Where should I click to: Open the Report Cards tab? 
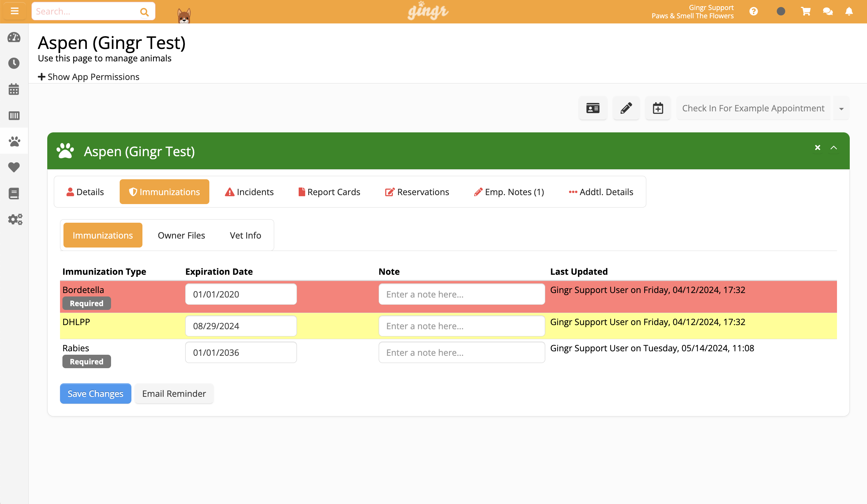329,192
